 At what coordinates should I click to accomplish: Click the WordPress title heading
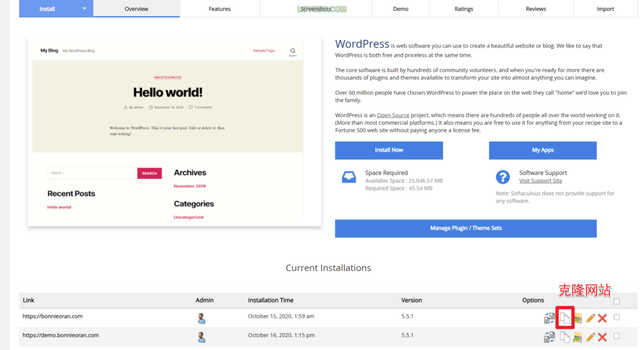click(x=362, y=44)
